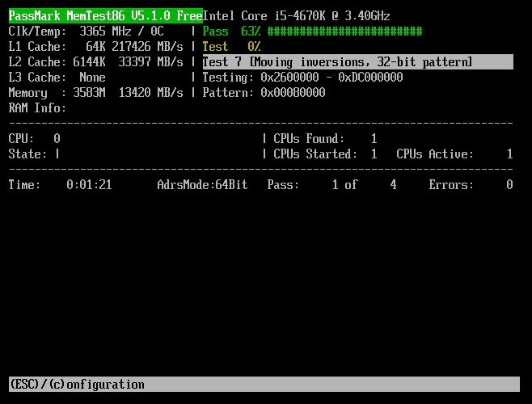Click the State indicator line
The height and width of the screenshot is (404, 532).
34,154
